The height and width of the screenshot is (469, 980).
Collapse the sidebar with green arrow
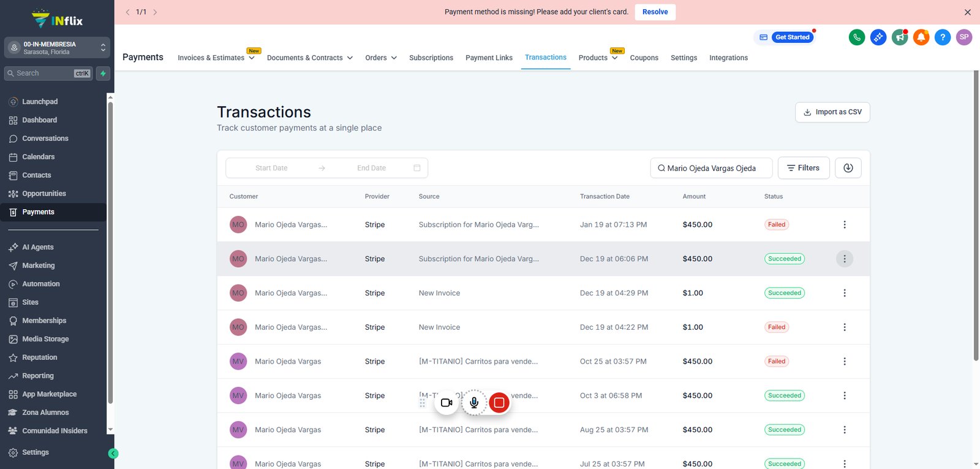point(113,454)
